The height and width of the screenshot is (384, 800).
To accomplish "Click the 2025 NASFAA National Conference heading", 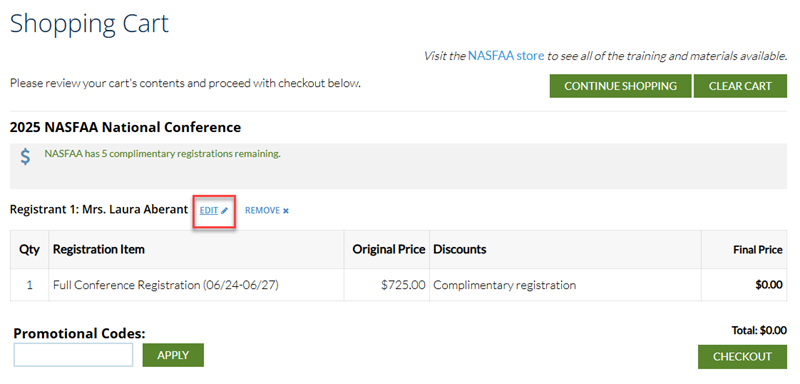I will point(125,127).
